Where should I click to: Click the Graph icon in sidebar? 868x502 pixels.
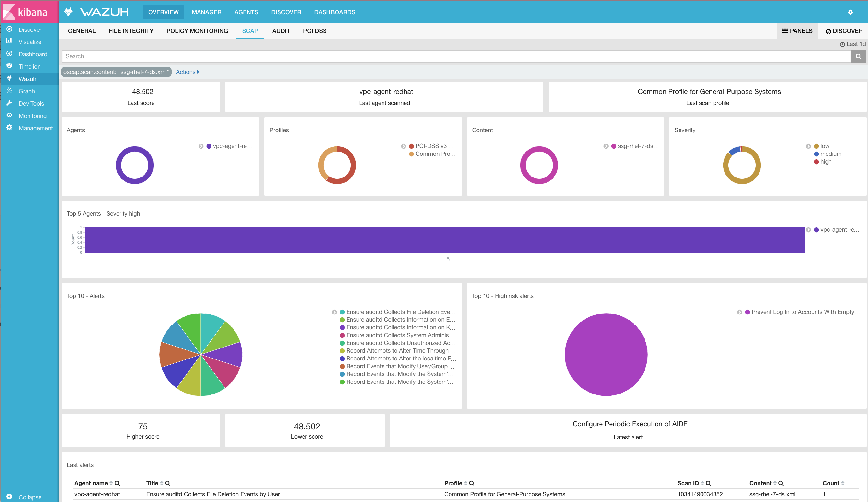9,91
